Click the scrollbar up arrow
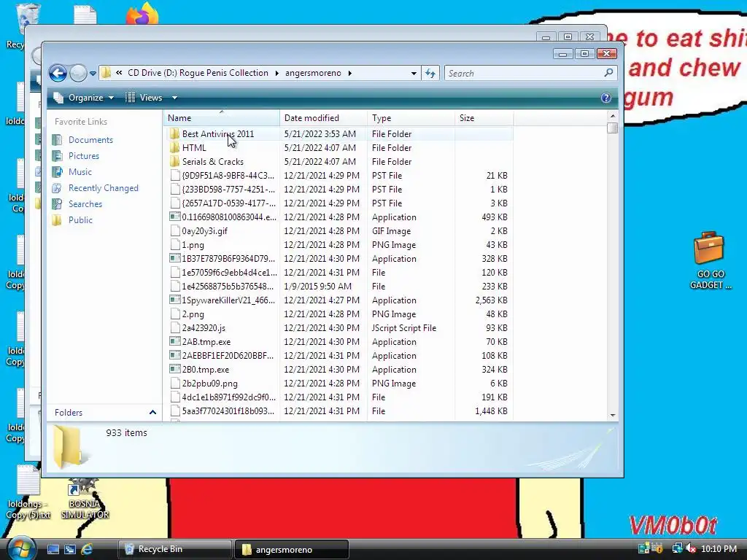 pyautogui.click(x=613, y=116)
